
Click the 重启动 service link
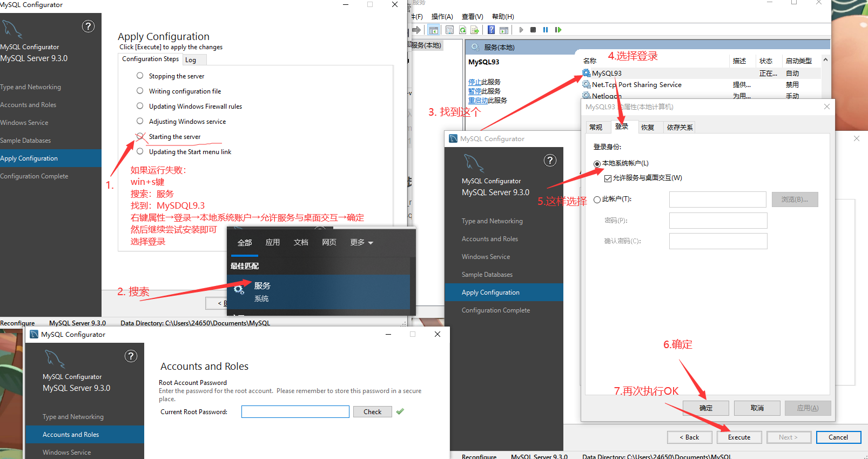point(478,100)
